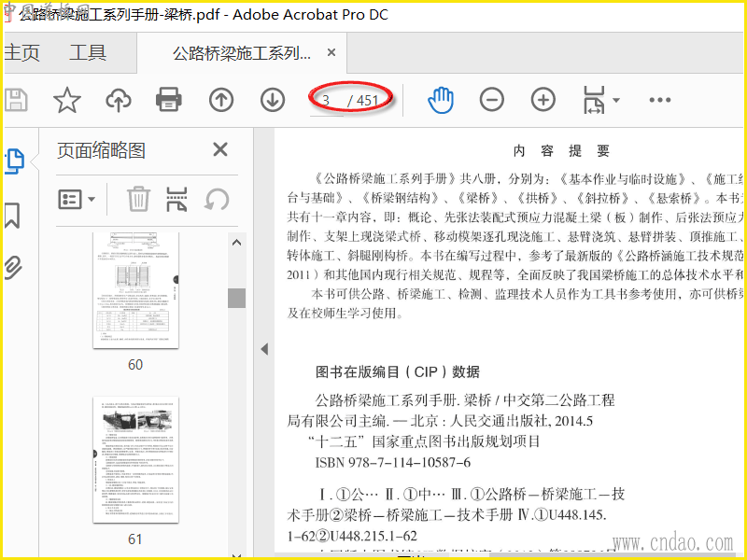
Task: Click the rotate pages icon
Action: [x=217, y=199]
